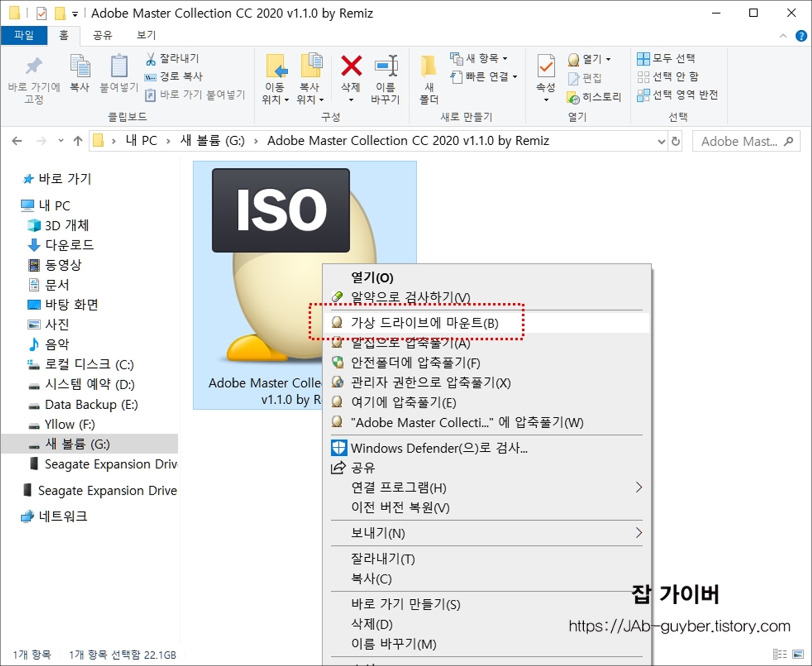Select Local Disk (로컬 디스크 C:)

(x=81, y=364)
